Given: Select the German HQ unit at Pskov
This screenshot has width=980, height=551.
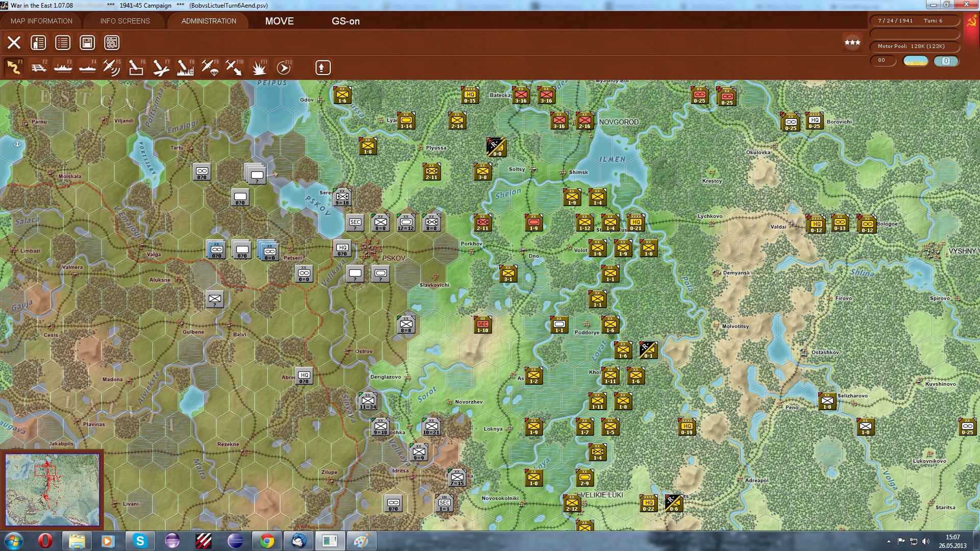Looking at the screenshot, I should 342,248.
